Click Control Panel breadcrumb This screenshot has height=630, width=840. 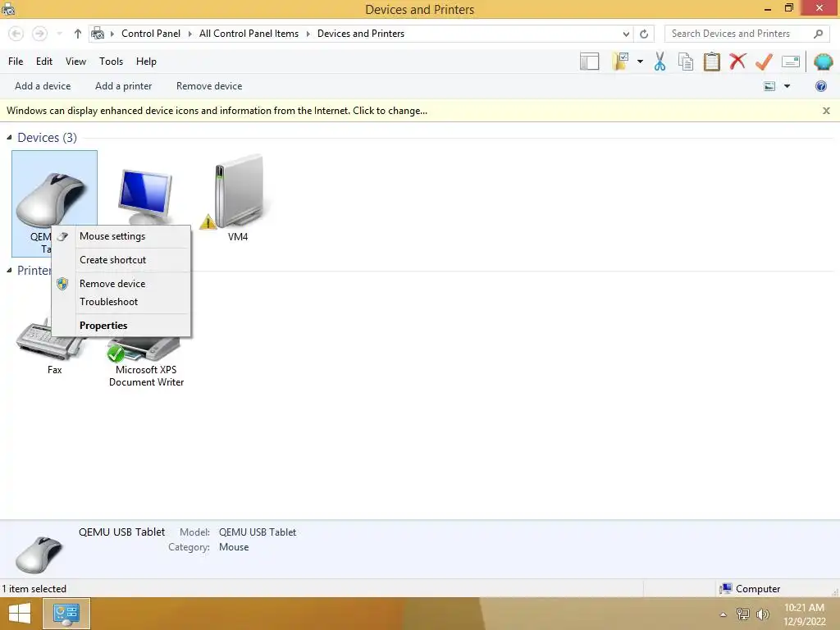click(151, 34)
